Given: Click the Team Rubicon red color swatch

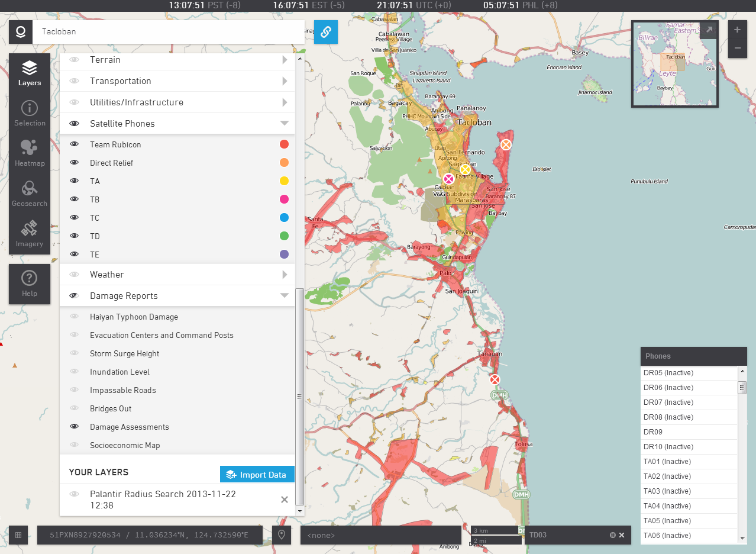Looking at the screenshot, I should (284, 144).
